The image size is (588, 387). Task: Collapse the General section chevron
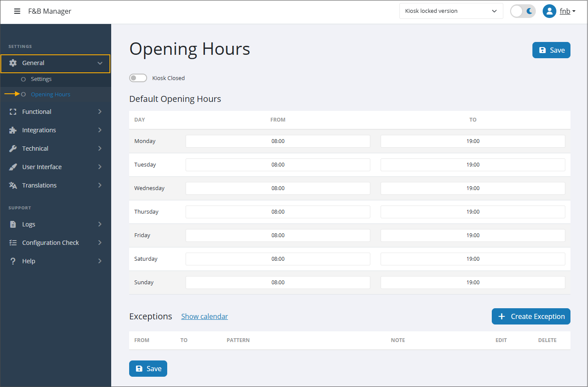(100, 63)
